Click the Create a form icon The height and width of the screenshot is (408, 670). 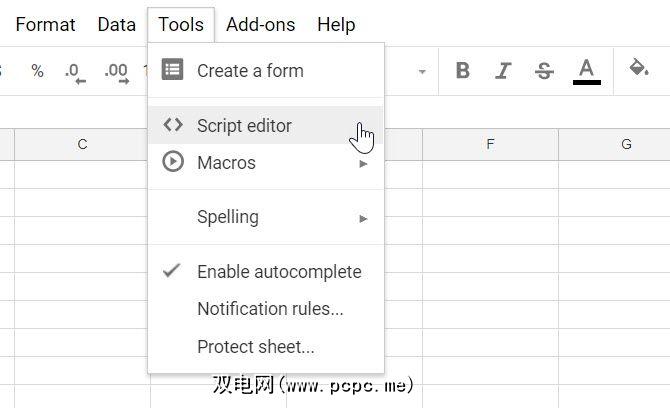173,70
